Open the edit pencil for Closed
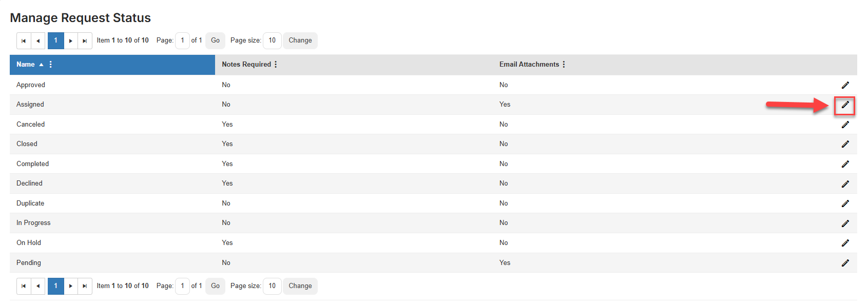Viewport: 868px width, 306px height. 845,144
